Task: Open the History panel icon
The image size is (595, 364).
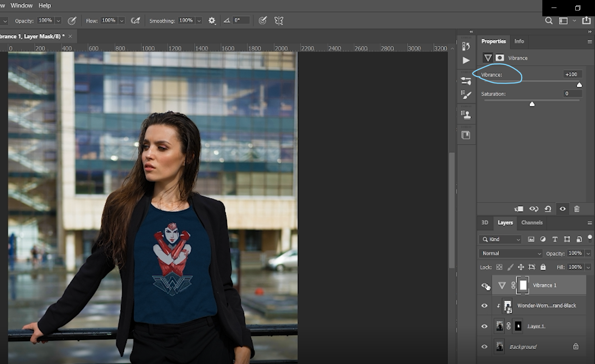Action: tap(466, 46)
